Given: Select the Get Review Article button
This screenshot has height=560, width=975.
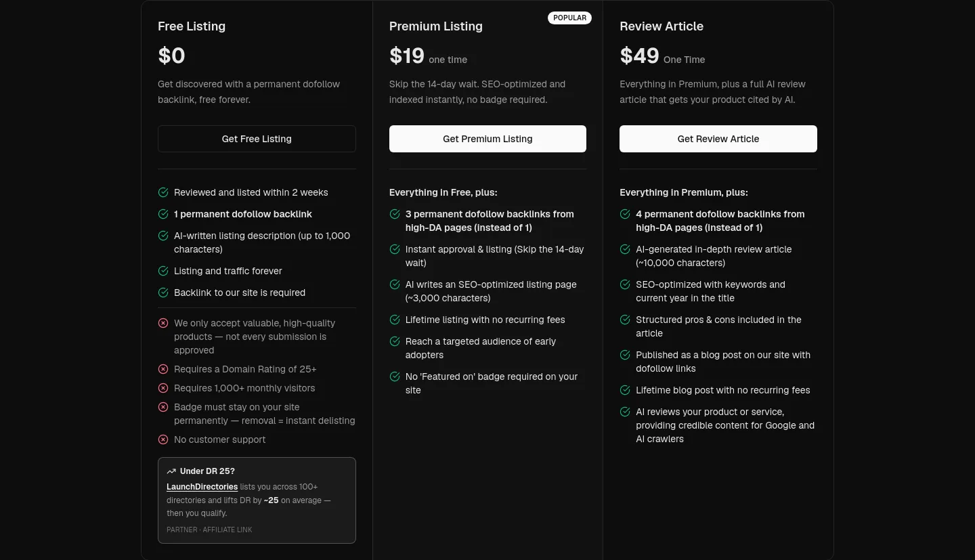Looking at the screenshot, I should click(718, 139).
